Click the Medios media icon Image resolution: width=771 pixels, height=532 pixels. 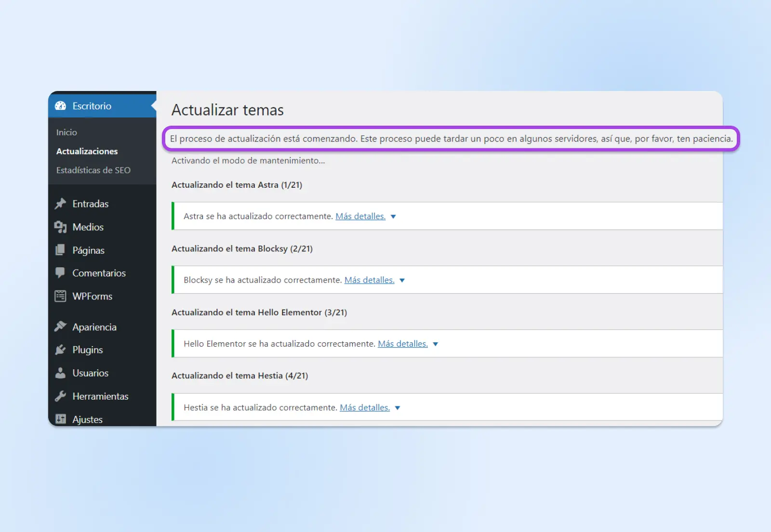(60, 227)
